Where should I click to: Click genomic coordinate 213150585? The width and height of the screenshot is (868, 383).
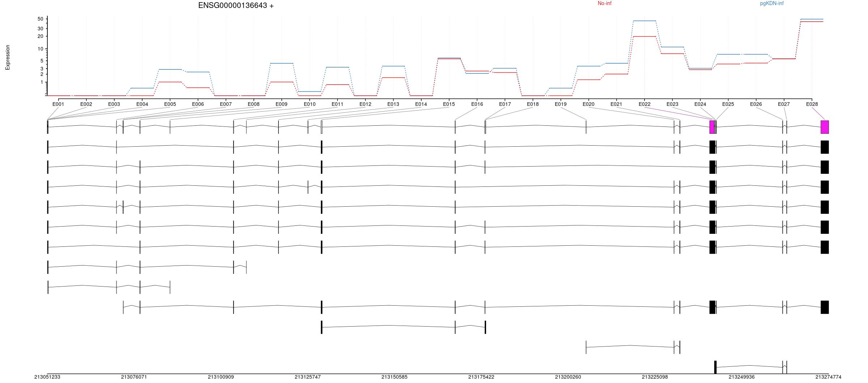coord(395,377)
